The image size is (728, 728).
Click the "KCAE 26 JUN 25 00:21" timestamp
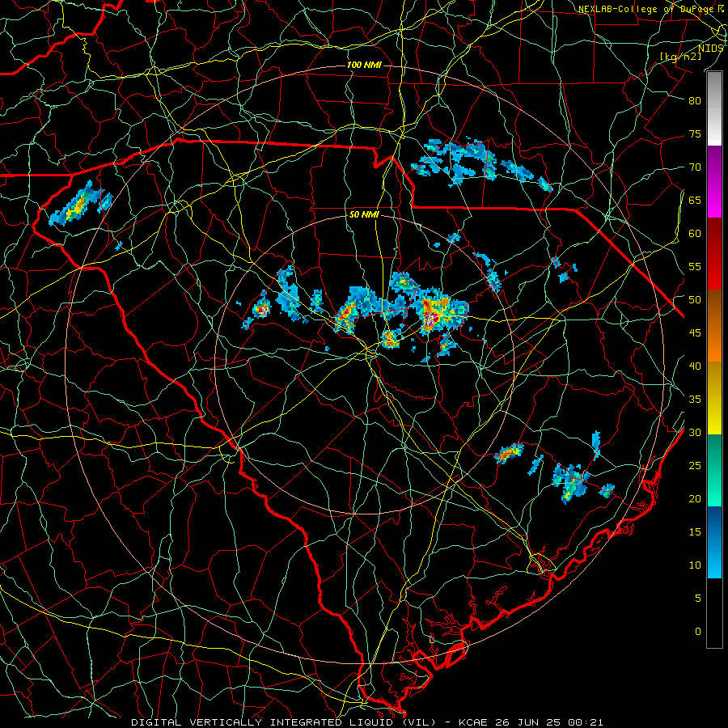pyautogui.click(x=531, y=722)
